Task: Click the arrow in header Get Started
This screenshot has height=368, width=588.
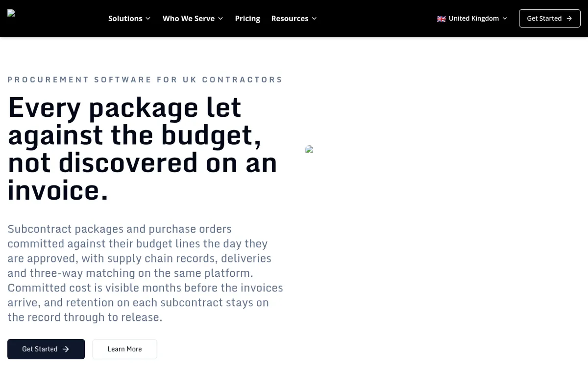Action: [x=569, y=18]
